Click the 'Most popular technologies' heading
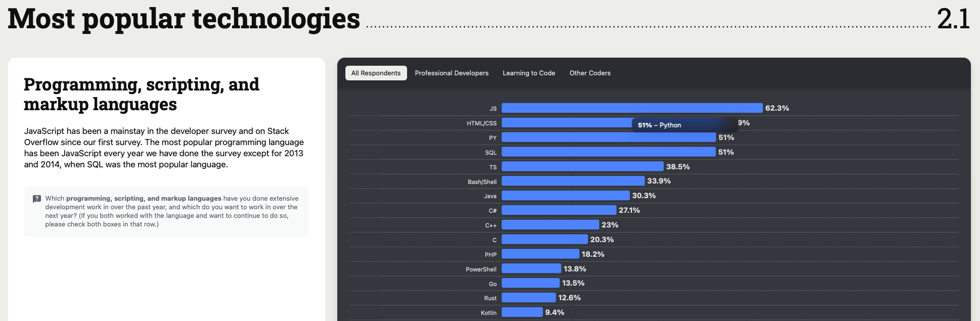Screen dimensions: 980x321 click(x=184, y=19)
